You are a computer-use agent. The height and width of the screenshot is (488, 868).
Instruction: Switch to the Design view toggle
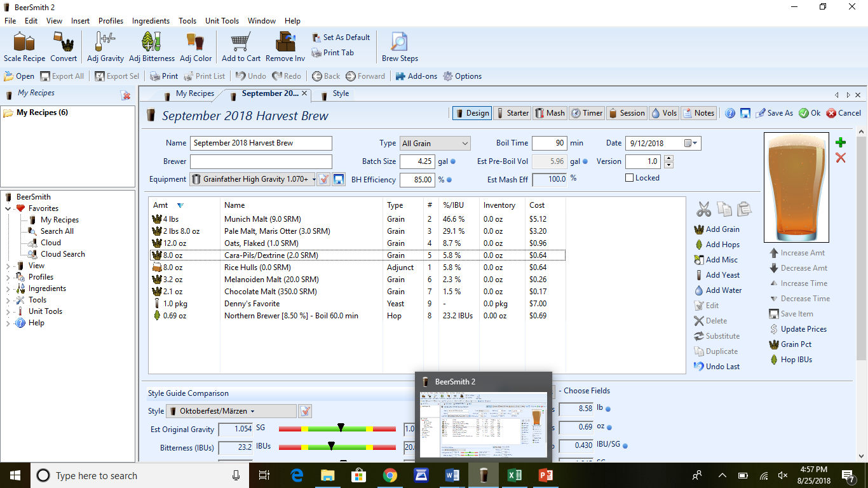(x=471, y=113)
